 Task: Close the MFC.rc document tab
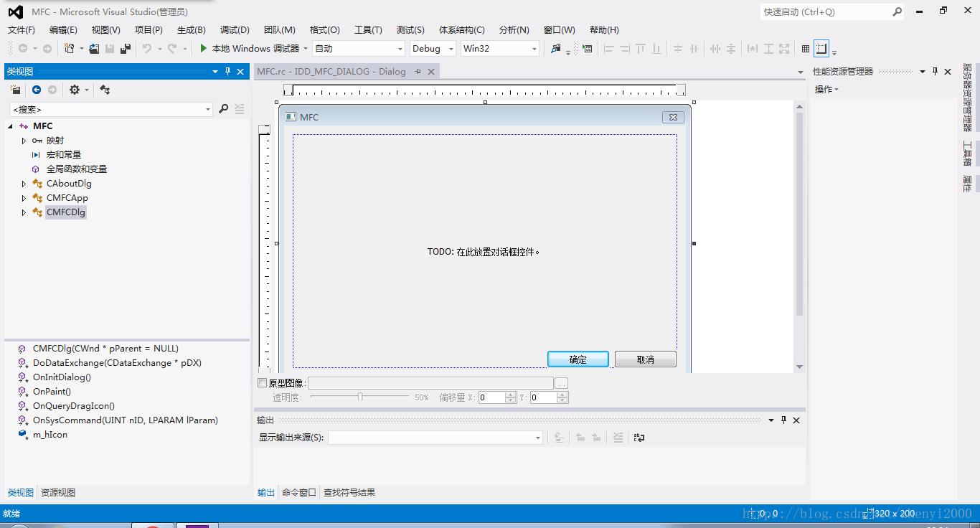coord(431,71)
